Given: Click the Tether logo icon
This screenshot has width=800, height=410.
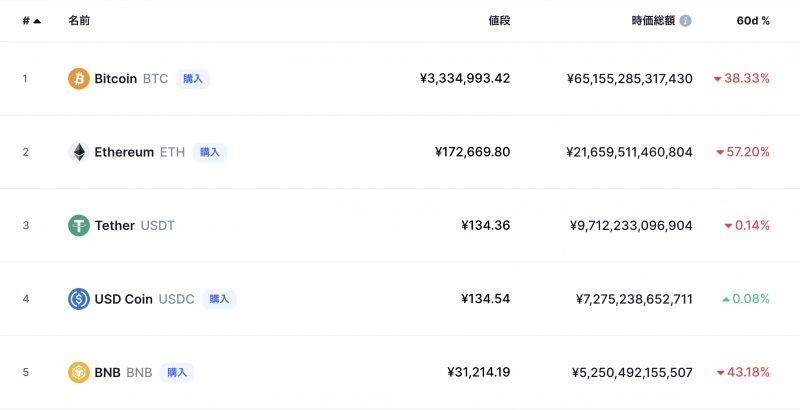Looking at the screenshot, I should tap(78, 226).
